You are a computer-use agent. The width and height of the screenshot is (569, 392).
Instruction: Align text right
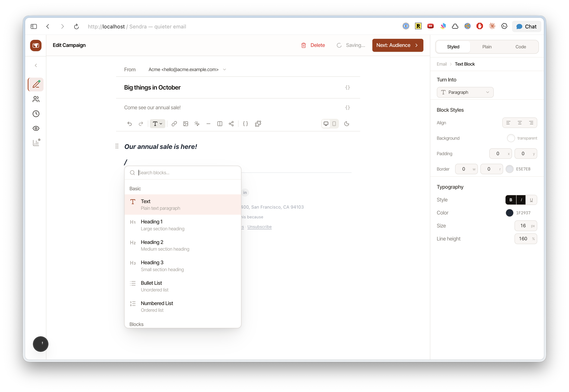[531, 123]
